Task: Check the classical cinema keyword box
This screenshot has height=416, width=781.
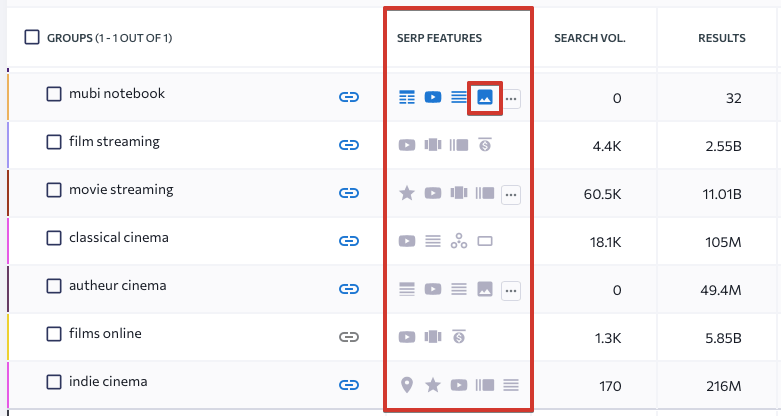Action: pyautogui.click(x=54, y=238)
